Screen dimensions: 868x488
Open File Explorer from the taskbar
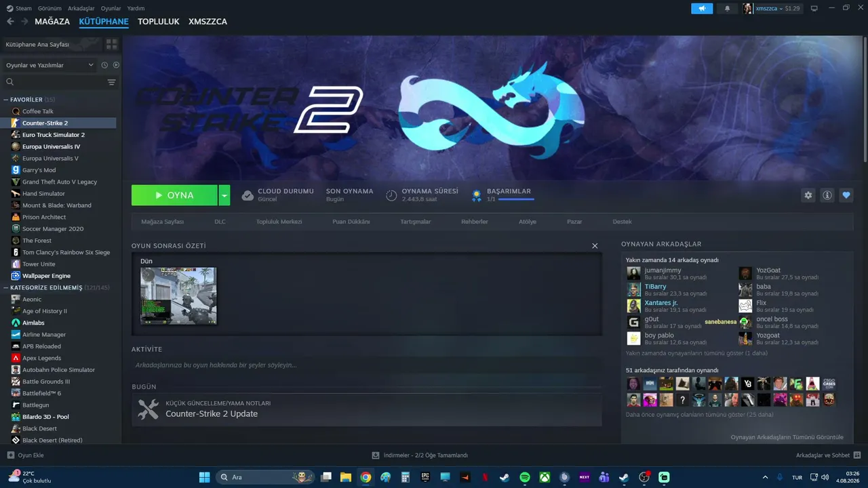coord(346,477)
